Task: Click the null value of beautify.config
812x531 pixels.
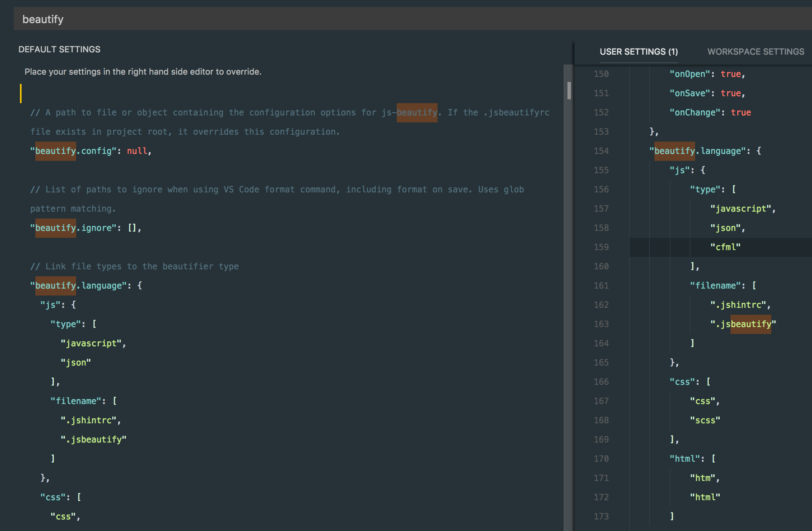Action: (x=137, y=151)
